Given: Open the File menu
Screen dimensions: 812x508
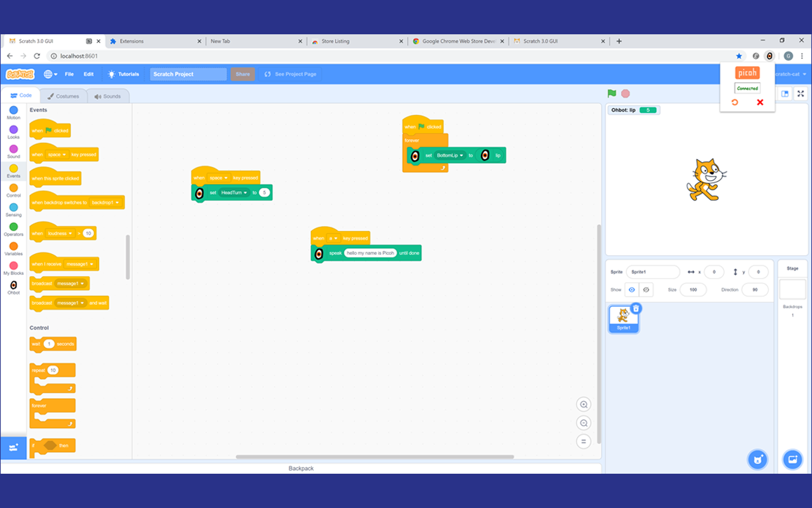Looking at the screenshot, I should tap(69, 74).
